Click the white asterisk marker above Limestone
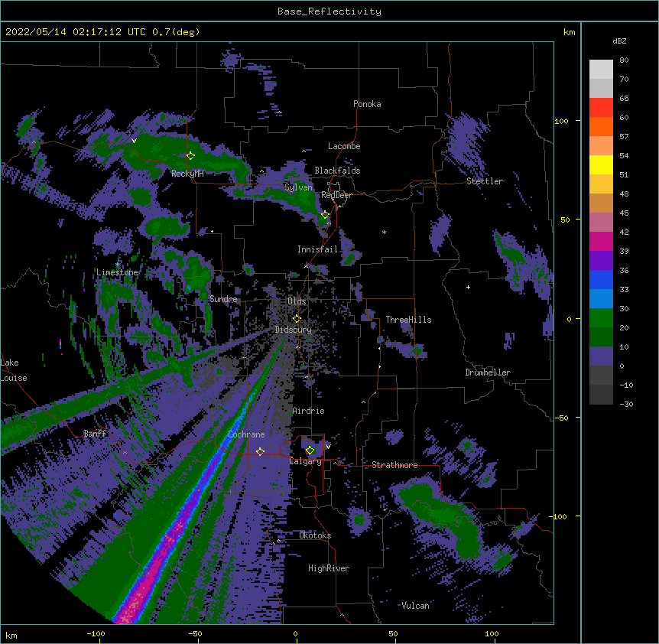This screenshot has width=659, height=644. [x=118, y=265]
